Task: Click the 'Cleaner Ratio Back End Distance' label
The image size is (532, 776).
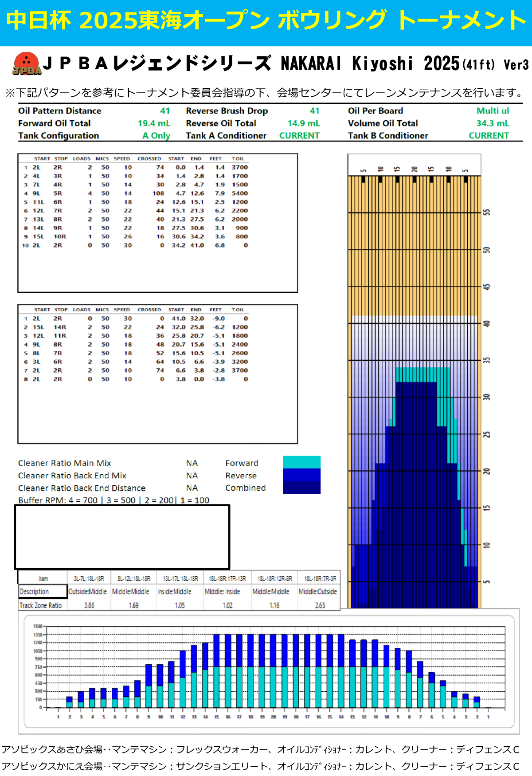Action: click(x=82, y=488)
